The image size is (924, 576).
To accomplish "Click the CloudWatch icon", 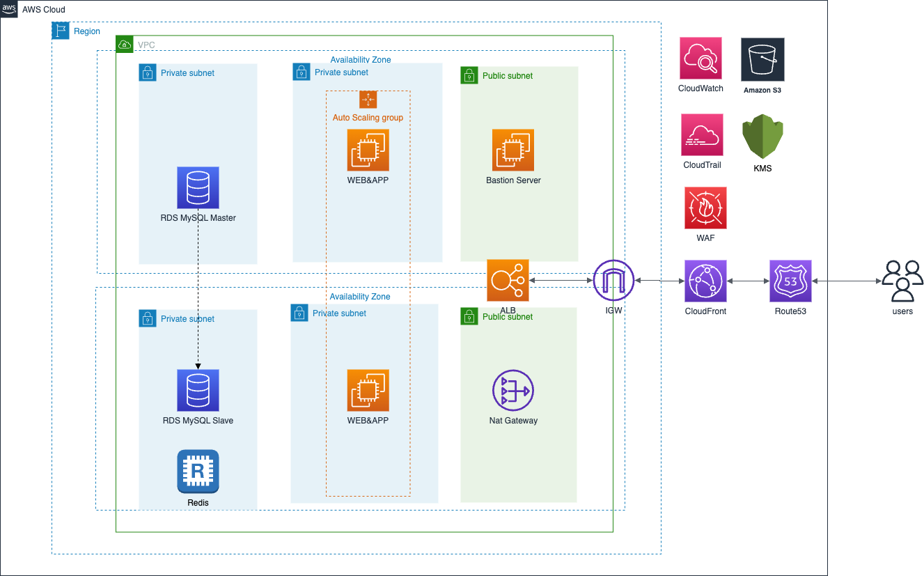I will tap(700, 59).
